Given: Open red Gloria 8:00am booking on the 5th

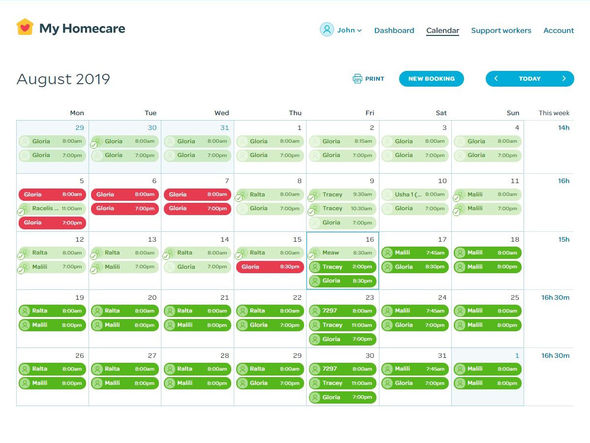Looking at the screenshot, I should click(x=52, y=195).
